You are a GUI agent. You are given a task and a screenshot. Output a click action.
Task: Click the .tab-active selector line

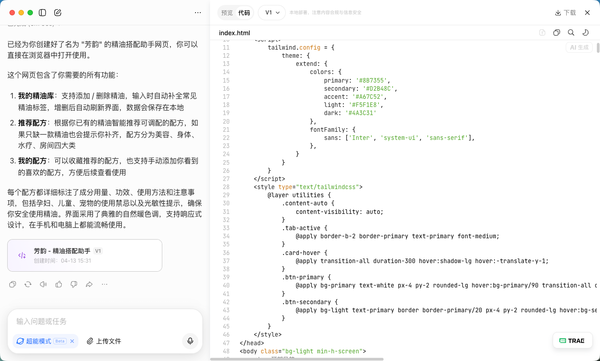point(305,228)
